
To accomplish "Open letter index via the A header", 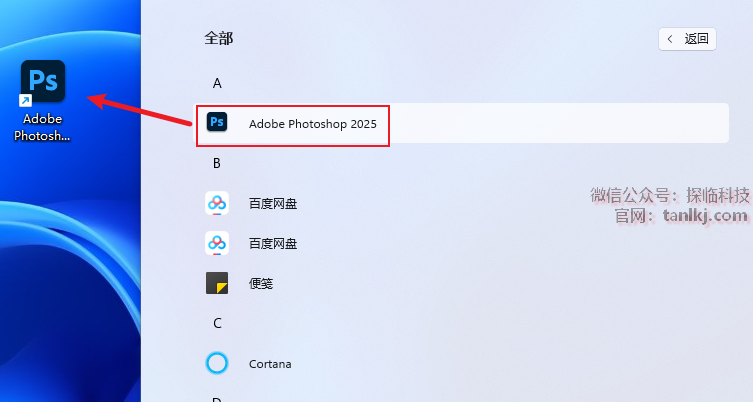I will click(x=217, y=84).
